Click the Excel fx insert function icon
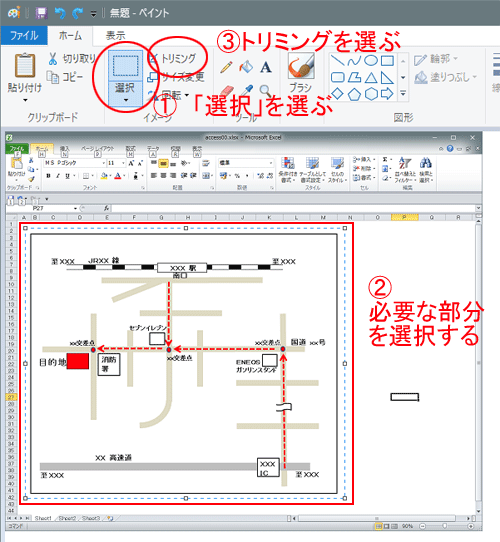 coord(107,208)
